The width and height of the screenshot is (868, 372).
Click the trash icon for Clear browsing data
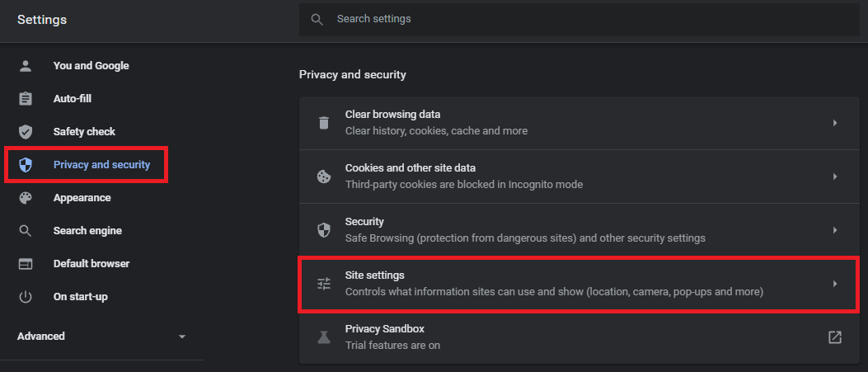pos(324,123)
